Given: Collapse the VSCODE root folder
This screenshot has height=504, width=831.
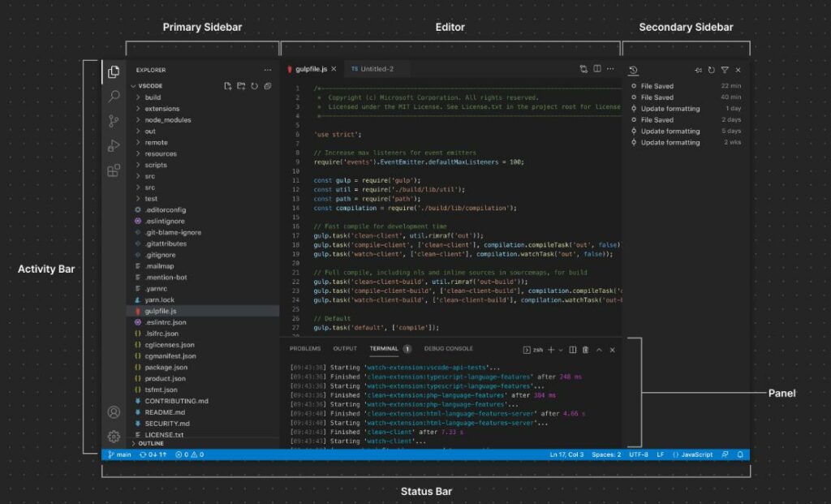Looking at the screenshot, I should click(134, 86).
